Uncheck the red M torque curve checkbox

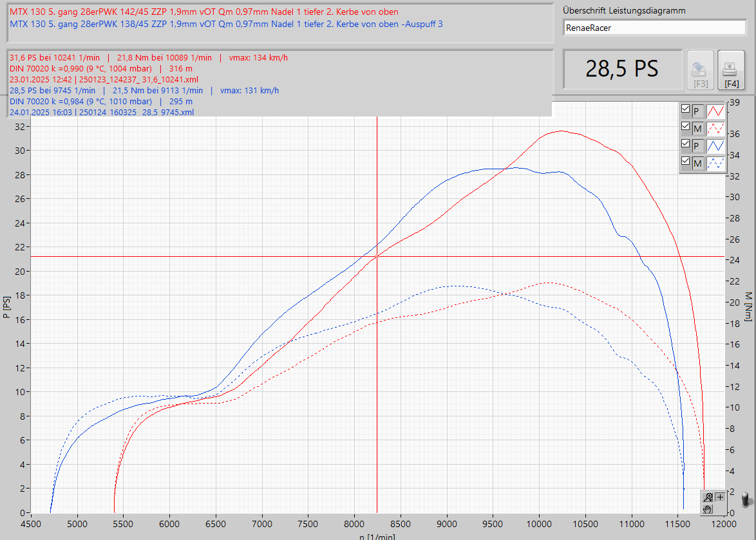686,127
